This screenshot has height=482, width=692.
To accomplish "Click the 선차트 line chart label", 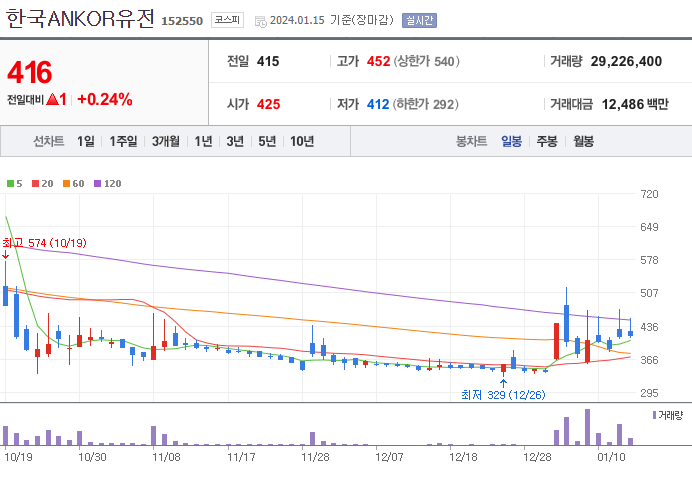I will (49, 141).
